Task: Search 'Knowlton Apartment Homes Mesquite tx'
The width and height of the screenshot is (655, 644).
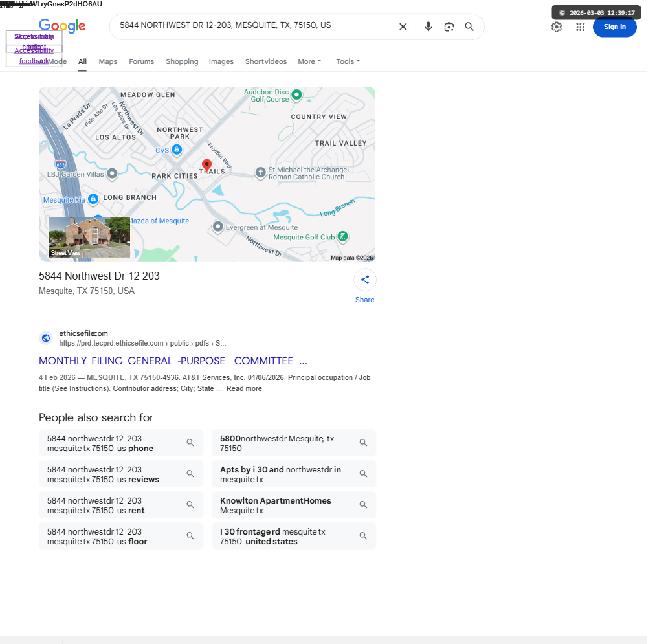Action: coord(294,505)
